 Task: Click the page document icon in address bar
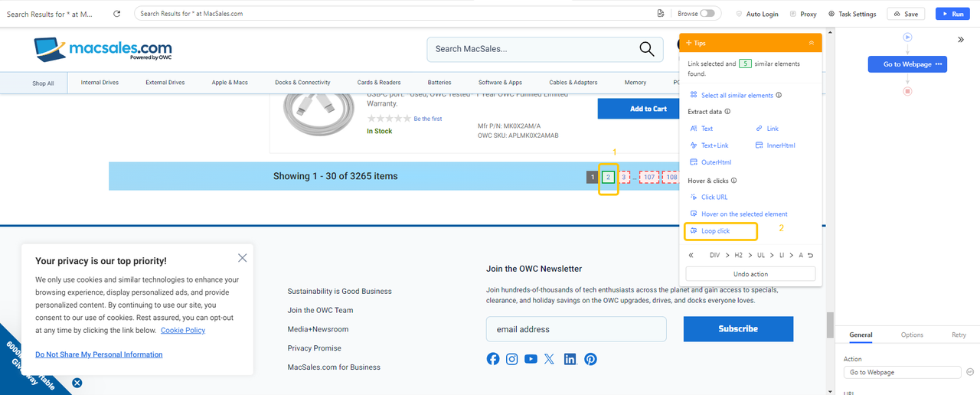660,14
